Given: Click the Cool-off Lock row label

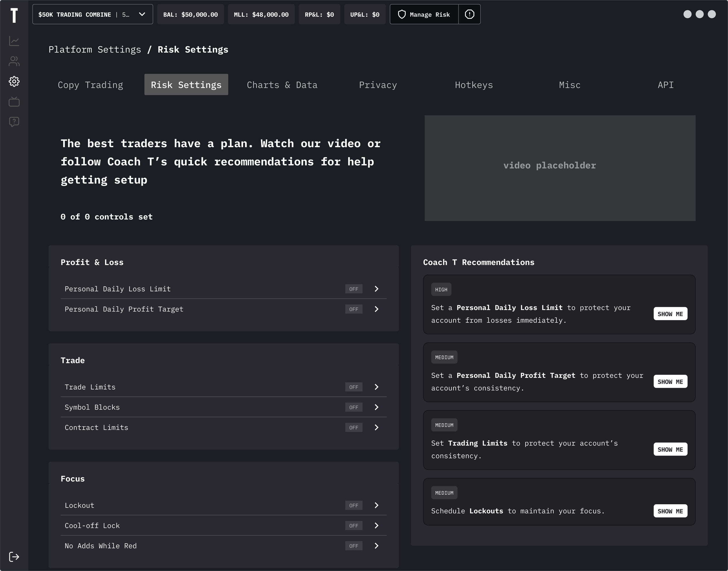Looking at the screenshot, I should (92, 526).
